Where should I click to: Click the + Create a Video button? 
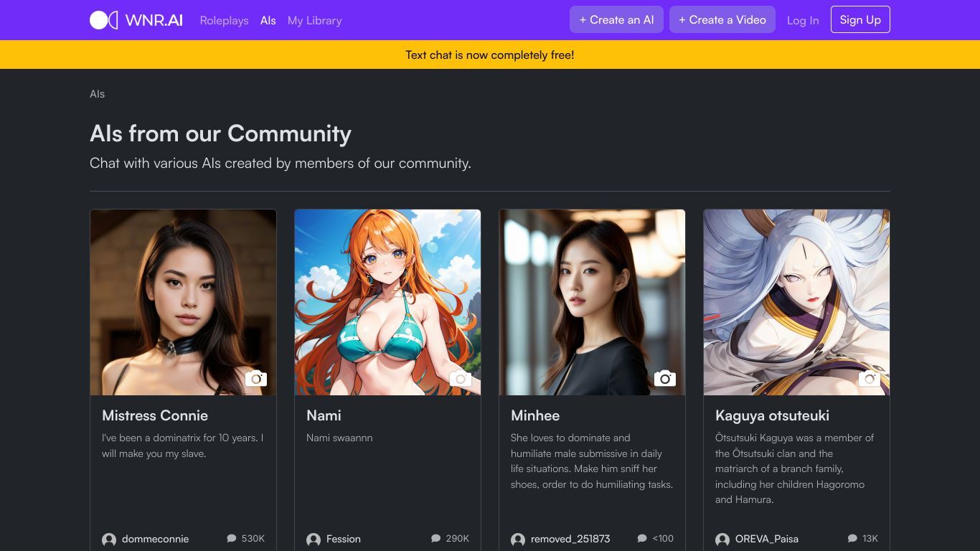722,20
